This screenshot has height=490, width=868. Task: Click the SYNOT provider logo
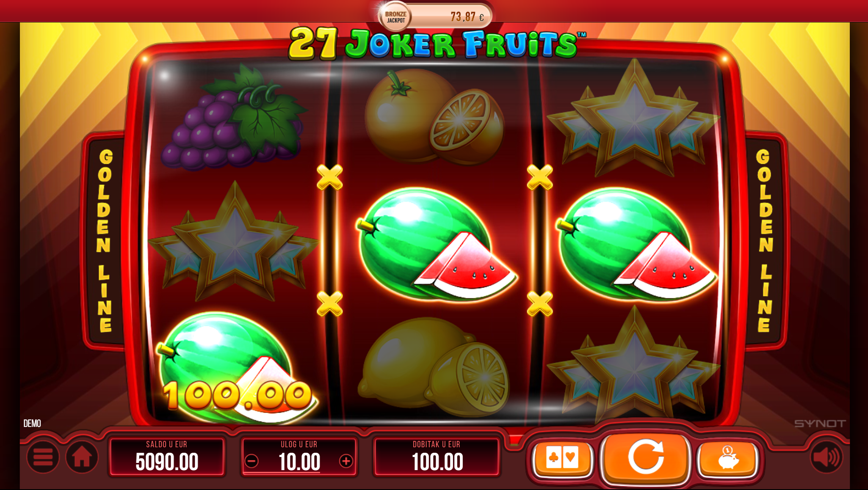click(x=820, y=424)
